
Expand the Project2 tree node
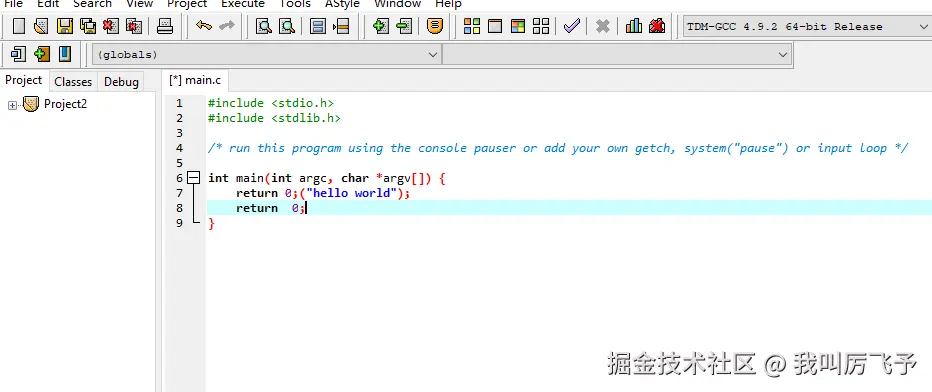point(12,105)
